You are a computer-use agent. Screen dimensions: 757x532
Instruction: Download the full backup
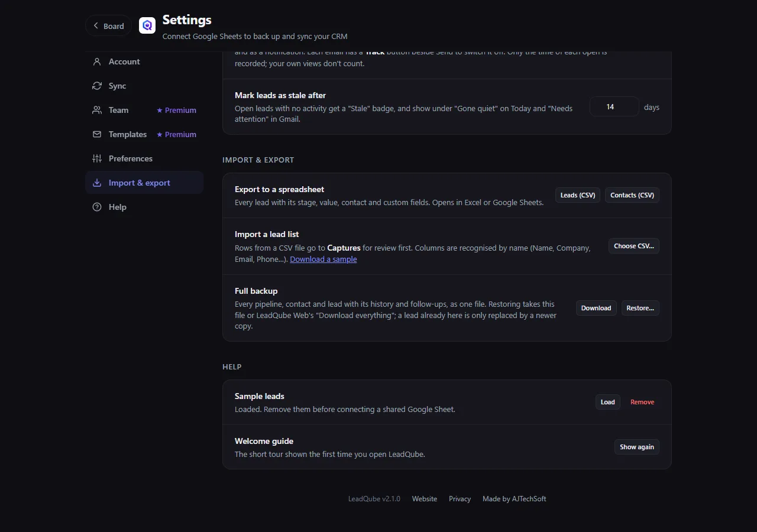pos(596,308)
